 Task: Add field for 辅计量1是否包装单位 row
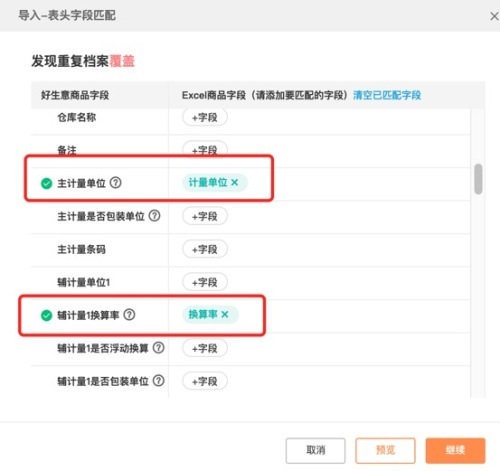205,381
